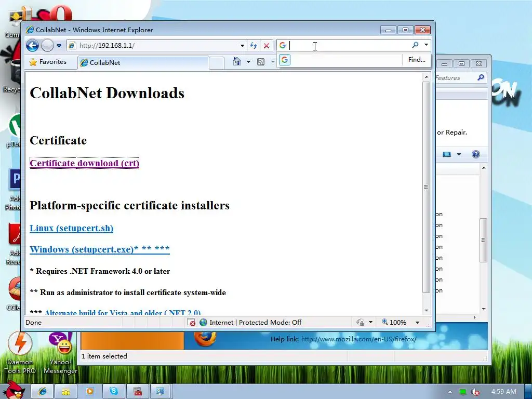Expand the zoom level dropdown arrow
532x399 pixels.
click(x=417, y=322)
